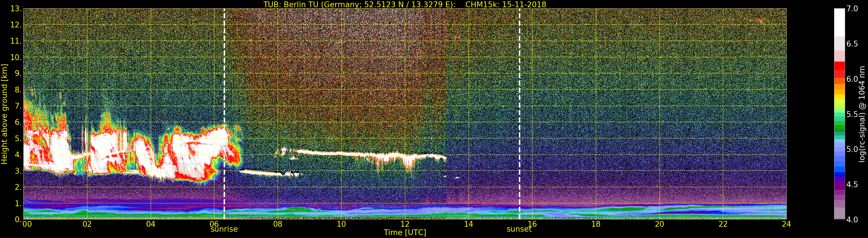Viewport: 868px width, 238px height.
Task: Click the 'CHM15k: 15-11-2018' text in title
Action: [505, 4]
